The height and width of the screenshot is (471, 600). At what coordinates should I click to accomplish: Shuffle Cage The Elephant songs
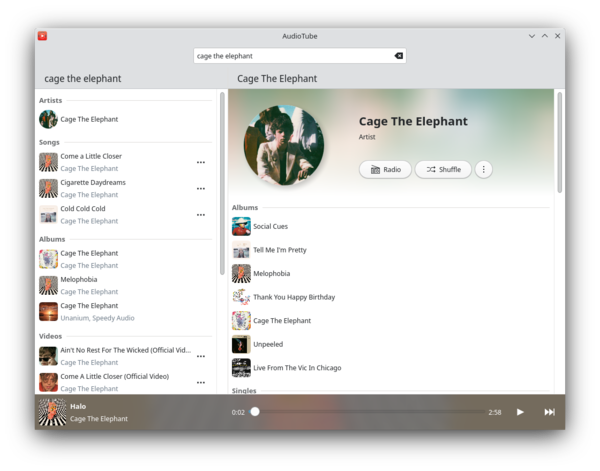[x=443, y=169]
